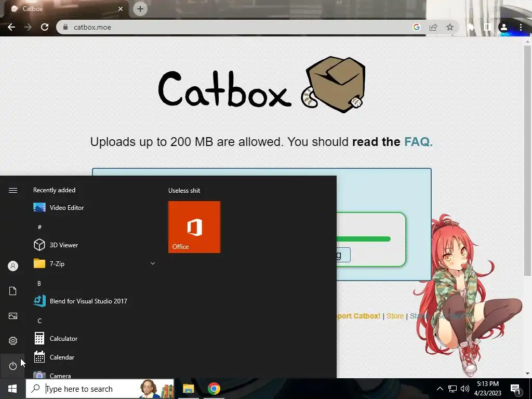Click the Catbox logo
Viewport: 532px width, 399px height.
click(x=262, y=85)
